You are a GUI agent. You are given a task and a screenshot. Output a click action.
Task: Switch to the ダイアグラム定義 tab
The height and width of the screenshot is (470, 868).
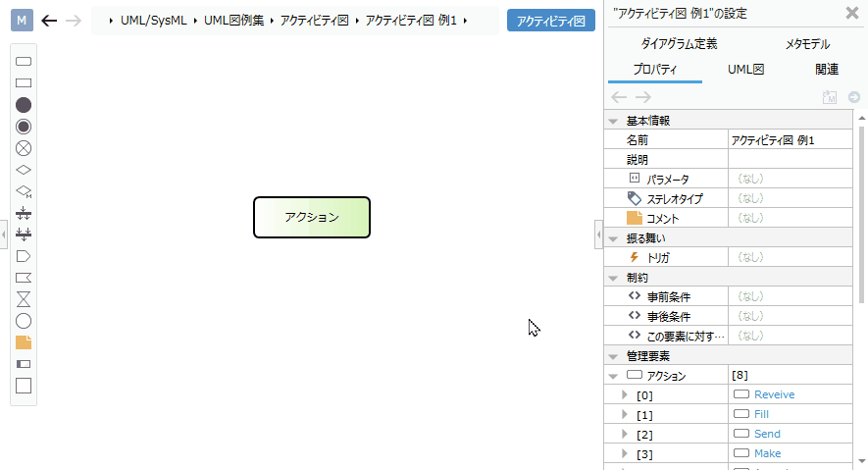(x=679, y=44)
